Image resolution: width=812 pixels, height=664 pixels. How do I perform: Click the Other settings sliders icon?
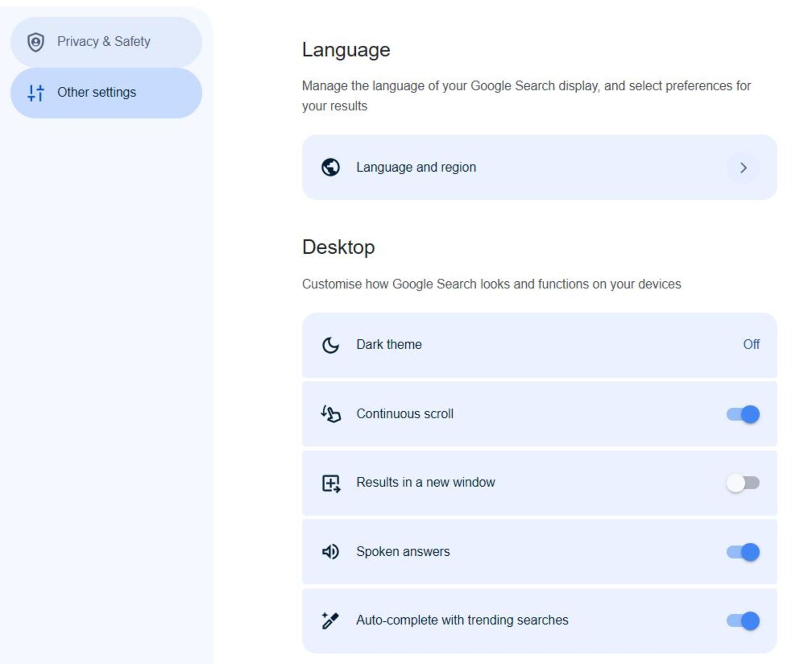point(36,93)
